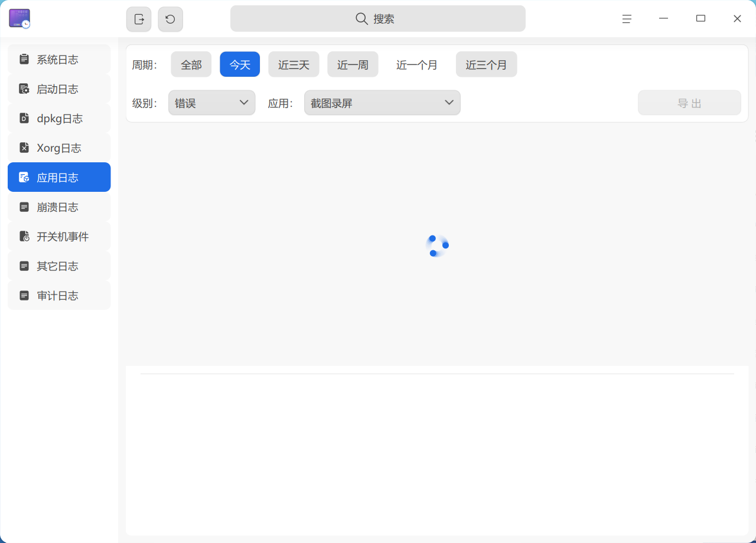Click the 级别: label text
The image size is (756, 543).
[x=145, y=103]
